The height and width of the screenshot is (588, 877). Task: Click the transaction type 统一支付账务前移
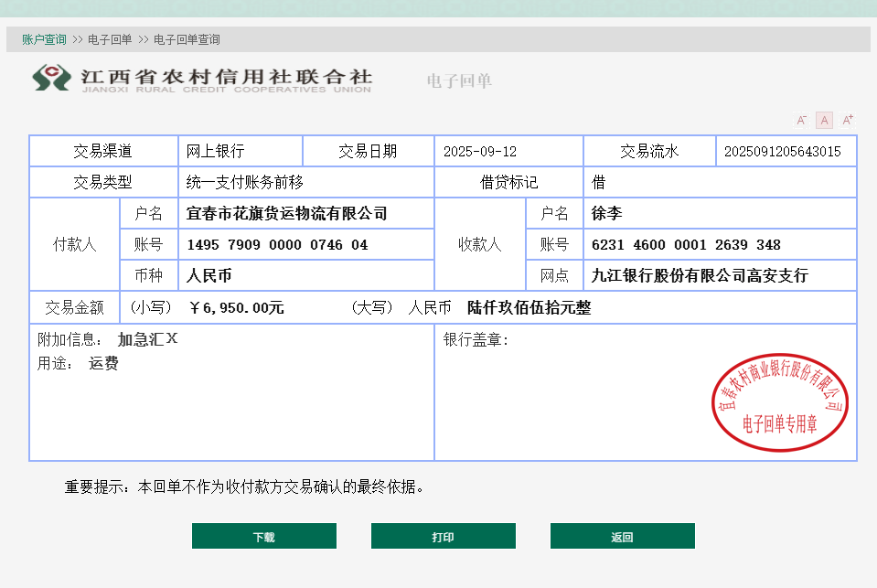(244, 182)
